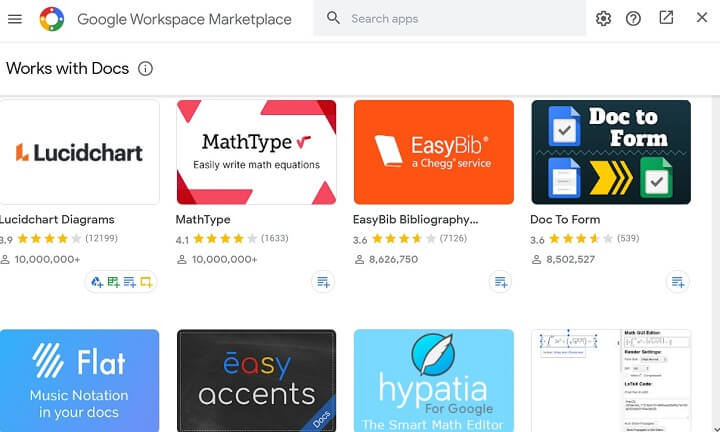
Task: Open the Easy Accents app card
Action: point(256,380)
